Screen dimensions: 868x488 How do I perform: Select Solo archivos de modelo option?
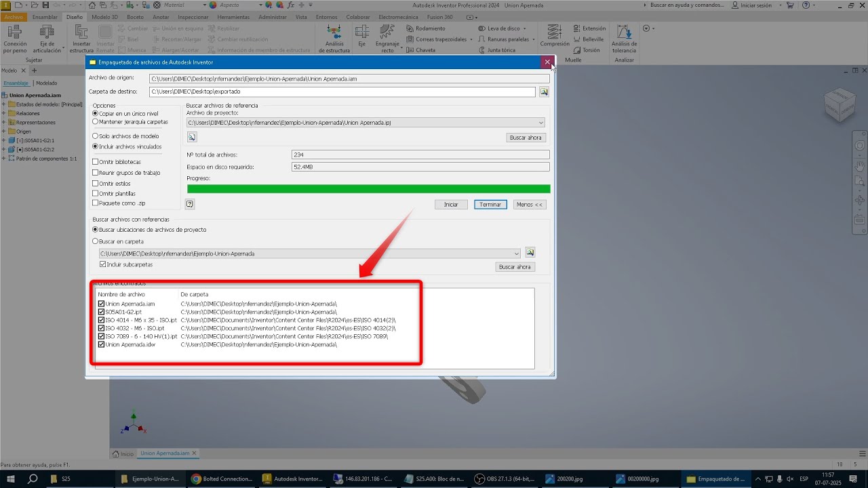(125, 136)
